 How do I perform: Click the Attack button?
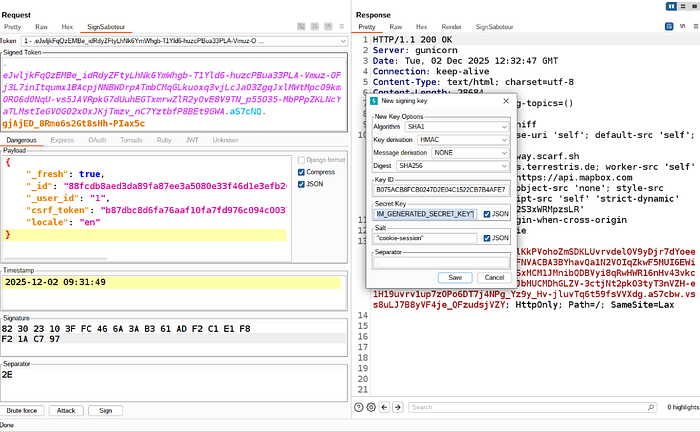click(x=66, y=411)
